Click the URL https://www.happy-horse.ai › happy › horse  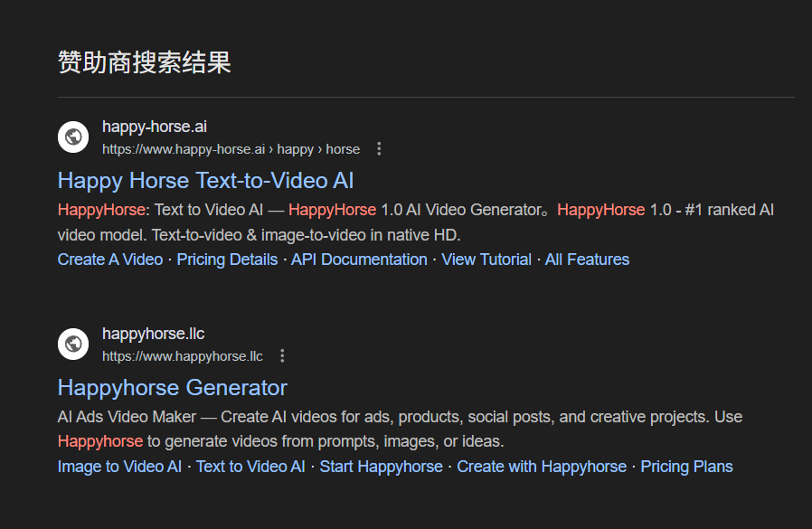(231, 149)
